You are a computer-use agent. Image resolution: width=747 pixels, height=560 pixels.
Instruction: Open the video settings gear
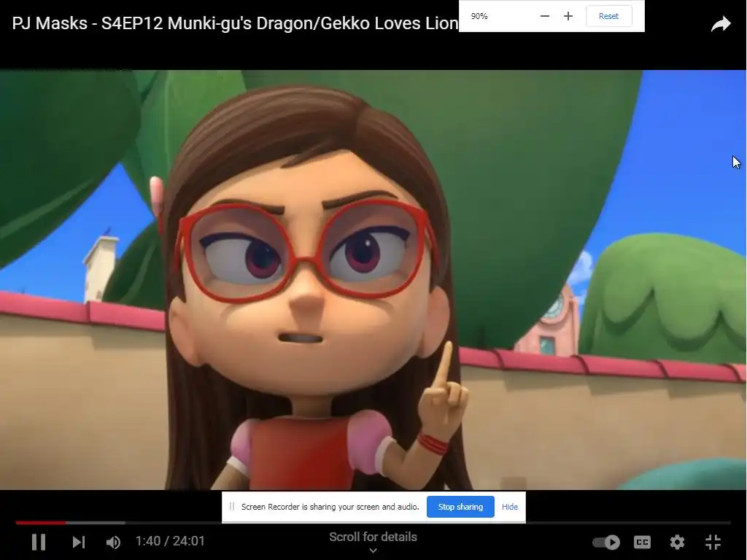coord(677,542)
